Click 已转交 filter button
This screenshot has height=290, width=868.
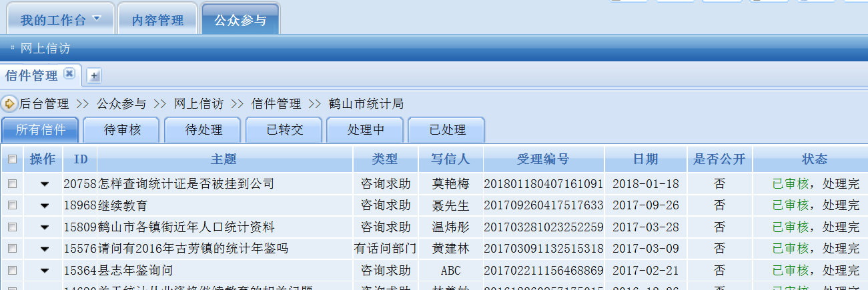tap(284, 130)
